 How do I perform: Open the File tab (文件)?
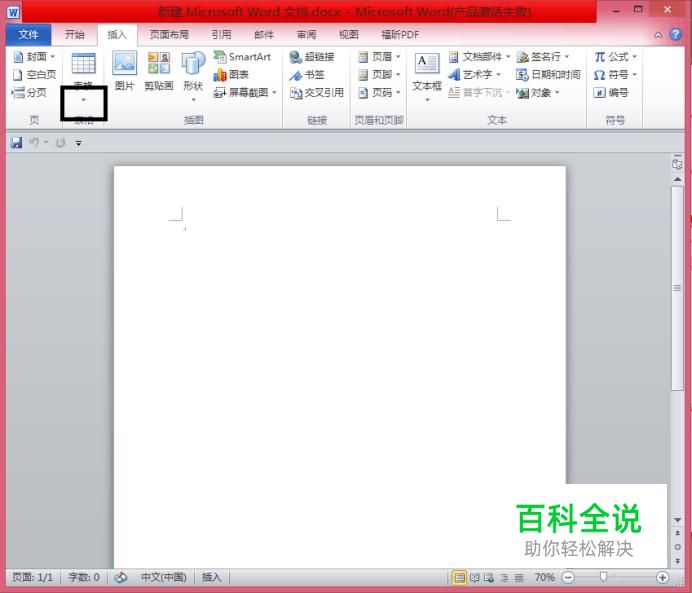[x=29, y=35]
